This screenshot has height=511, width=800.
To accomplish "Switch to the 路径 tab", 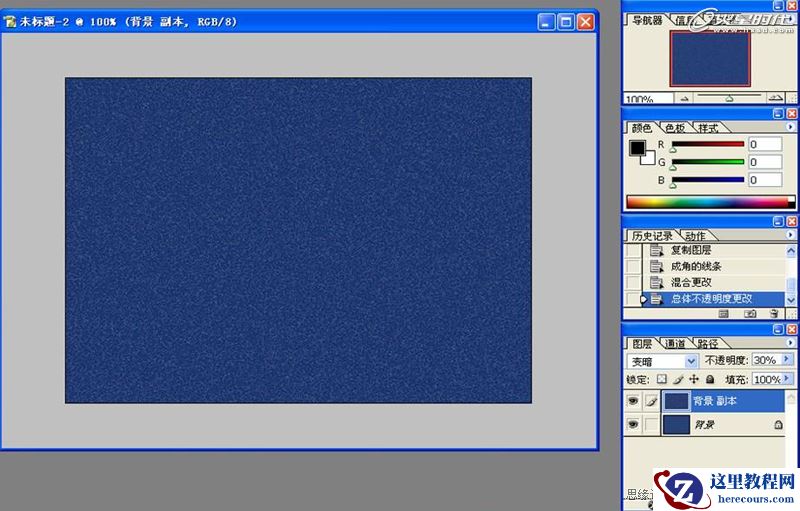I will coord(707,344).
